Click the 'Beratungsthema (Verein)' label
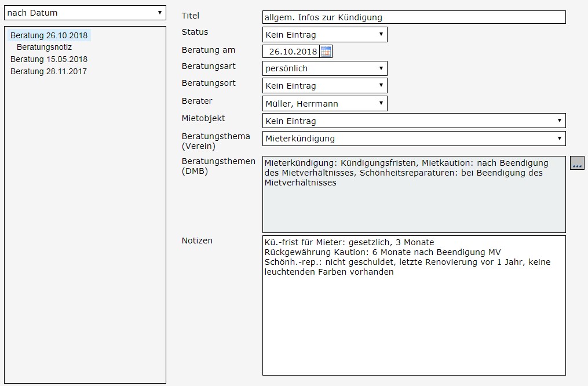The width and height of the screenshot is (588, 386). pos(216,141)
